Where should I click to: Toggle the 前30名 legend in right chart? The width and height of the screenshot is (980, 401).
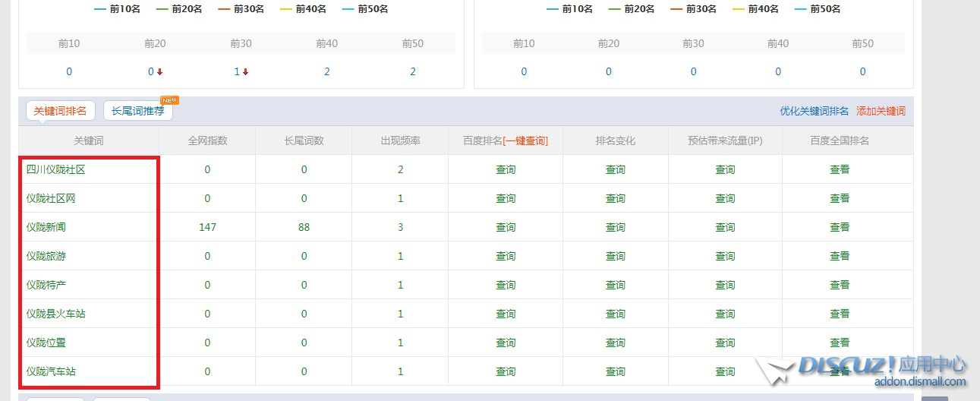pyautogui.click(x=695, y=9)
